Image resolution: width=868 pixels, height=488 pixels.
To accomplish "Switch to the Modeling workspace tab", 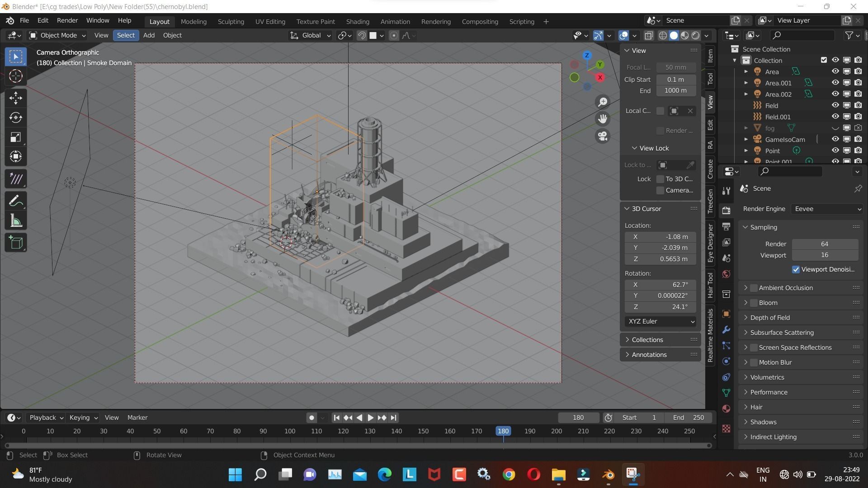I will click(x=193, y=21).
